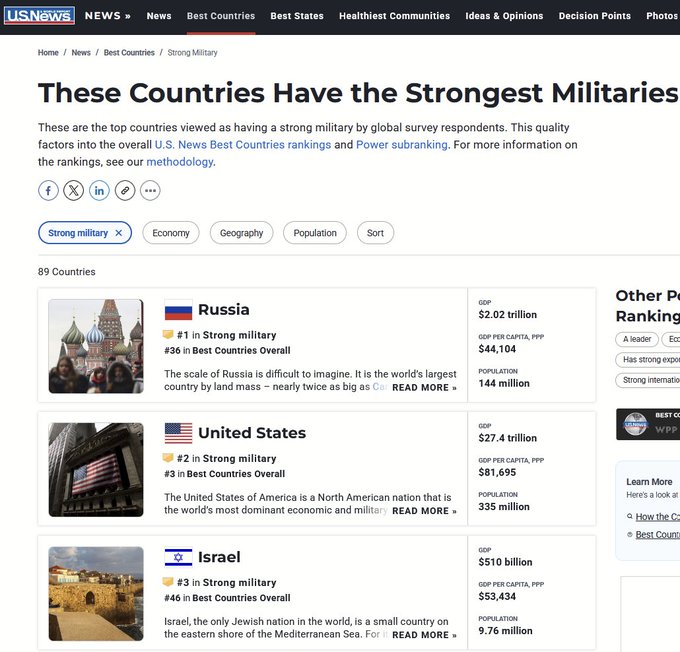The width and height of the screenshot is (680, 652).
Task: Open the News nav item
Action: 159,16
